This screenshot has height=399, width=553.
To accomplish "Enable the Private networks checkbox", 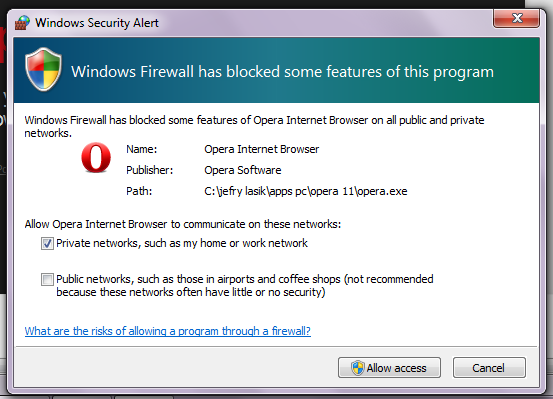I will click(x=47, y=243).
